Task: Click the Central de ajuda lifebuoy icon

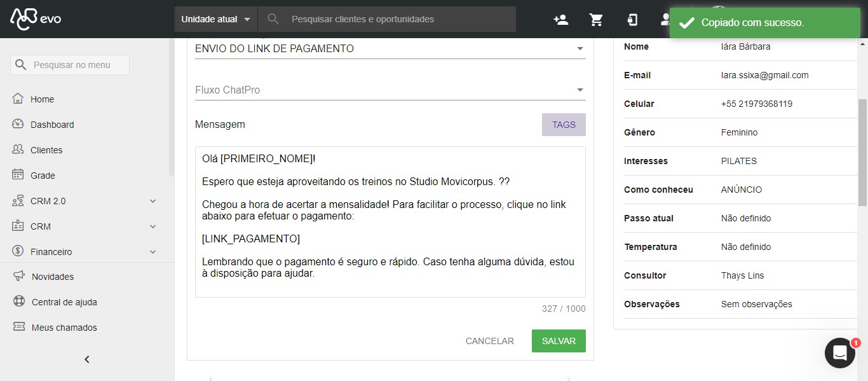Action: pyautogui.click(x=19, y=301)
